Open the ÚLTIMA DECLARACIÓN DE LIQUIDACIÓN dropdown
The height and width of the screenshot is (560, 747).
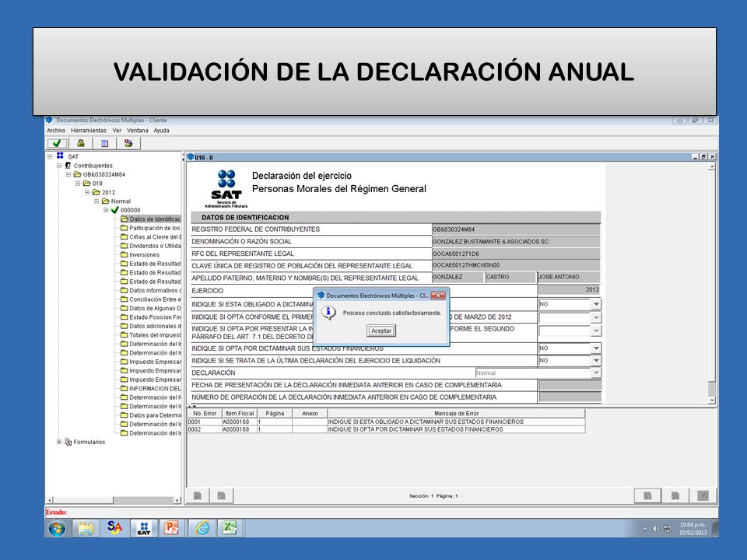pos(596,360)
